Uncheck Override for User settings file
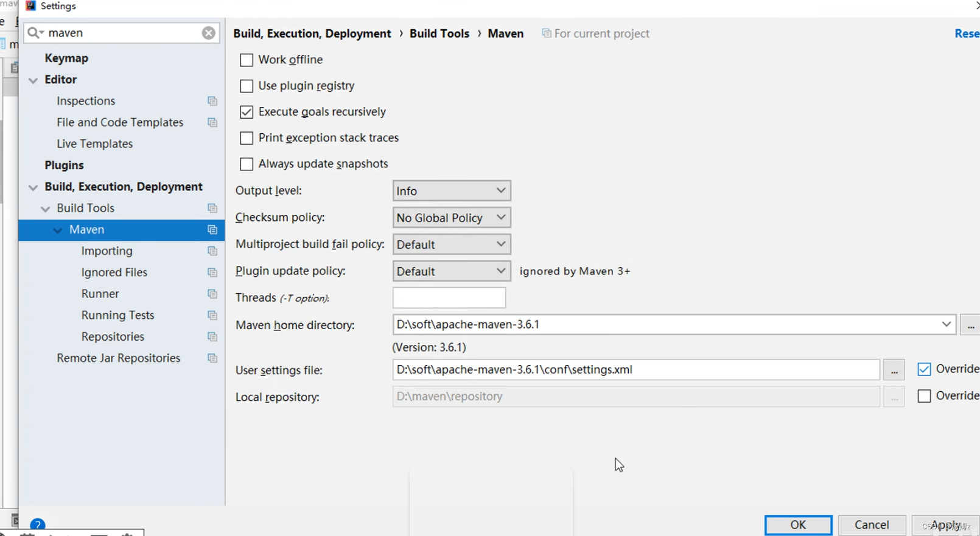 (x=924, y=369)
